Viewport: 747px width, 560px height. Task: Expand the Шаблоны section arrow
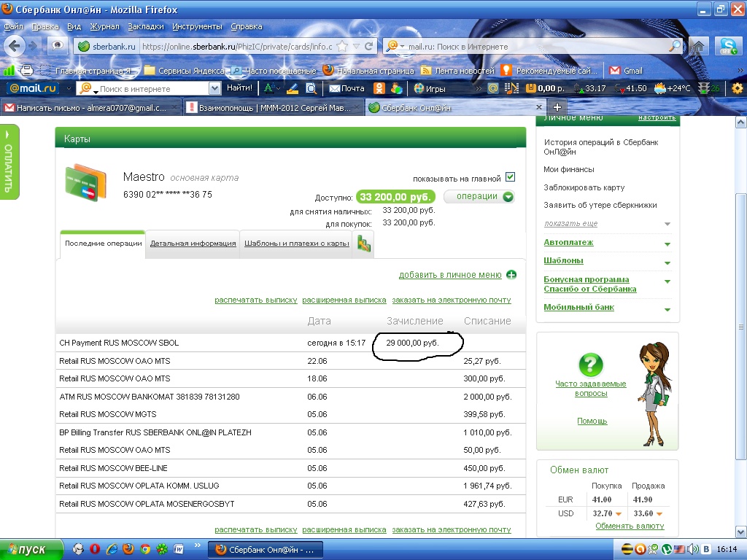pyautogui.click(x=667, y=262)
